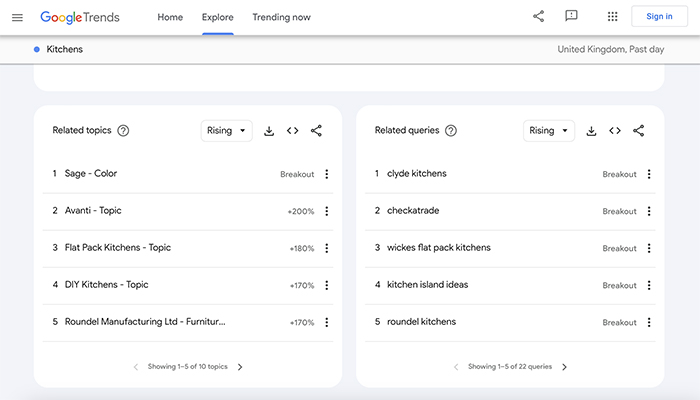Click Breakout label for clyde kitchens
The width and height of the screenshot is (700, 400).
pos(620,175)
